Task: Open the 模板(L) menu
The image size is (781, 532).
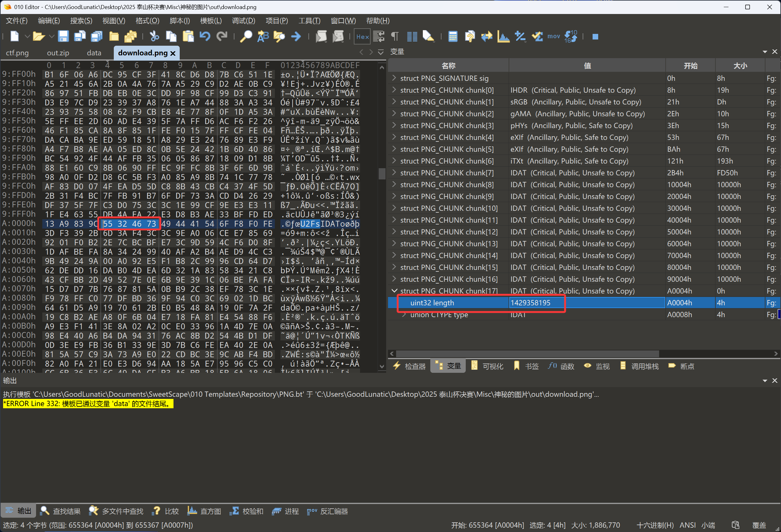Action: tap(211, 21)
